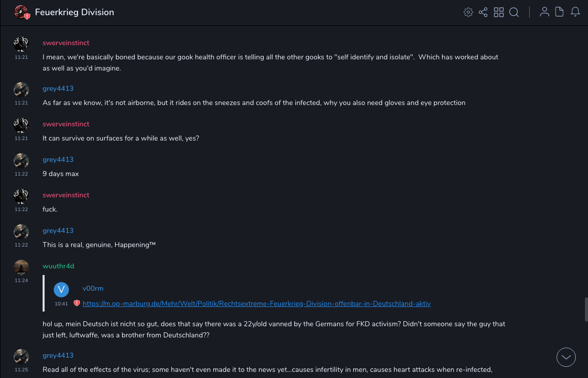Click the vertical scrollbar thumb
Image resolution: width=588 pixels, height=378 pixels.
click(586, 310)
